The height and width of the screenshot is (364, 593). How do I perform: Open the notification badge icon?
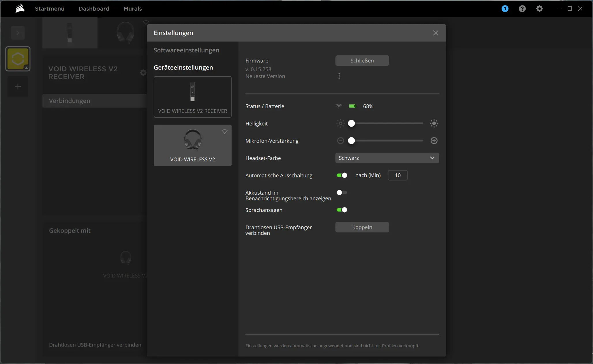pos(505,9)
